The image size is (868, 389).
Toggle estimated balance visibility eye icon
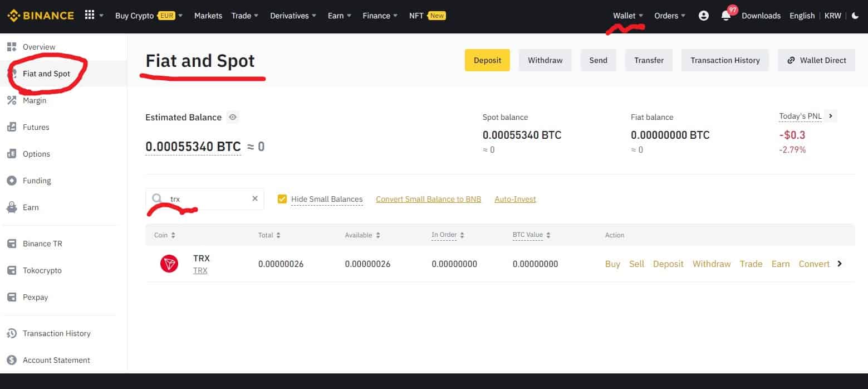233,117
